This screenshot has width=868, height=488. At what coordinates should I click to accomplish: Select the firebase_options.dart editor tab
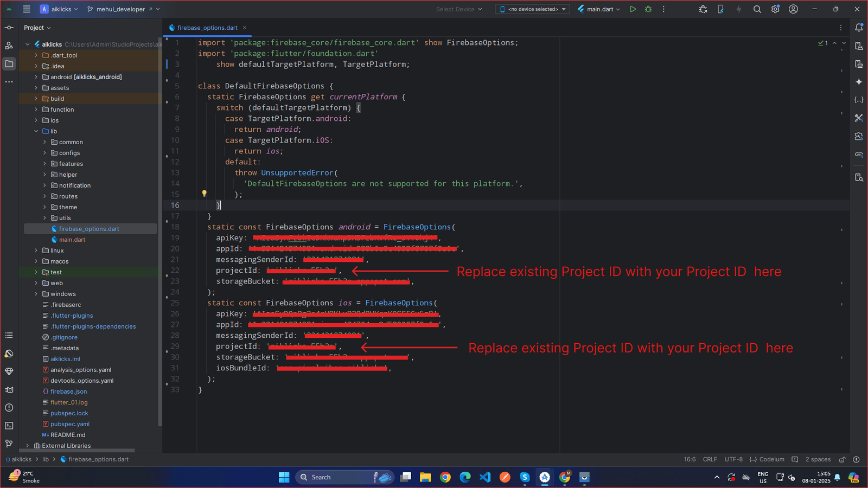coord(207,28)
